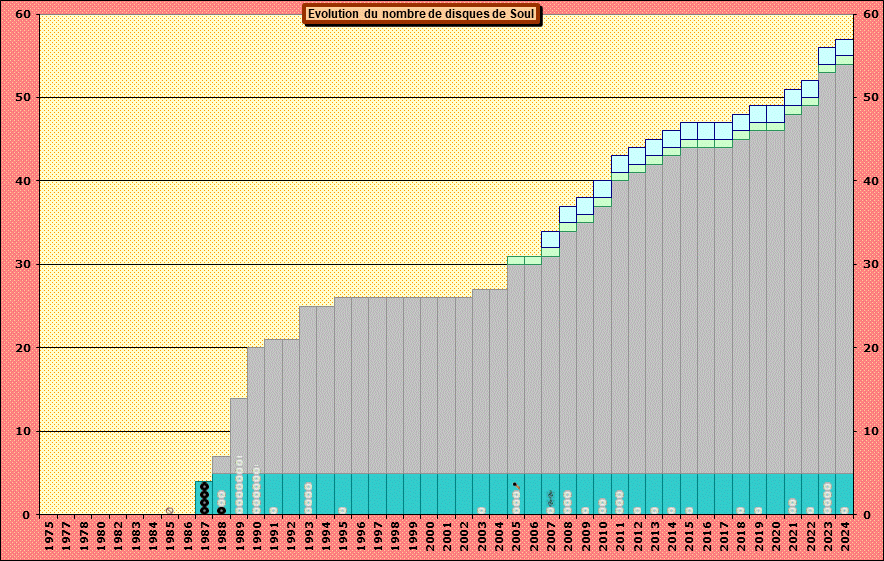This screenshot has height=561, width=884.
Task: Click the lone disc icon above 1985
Action: click(x=170, y=510)
